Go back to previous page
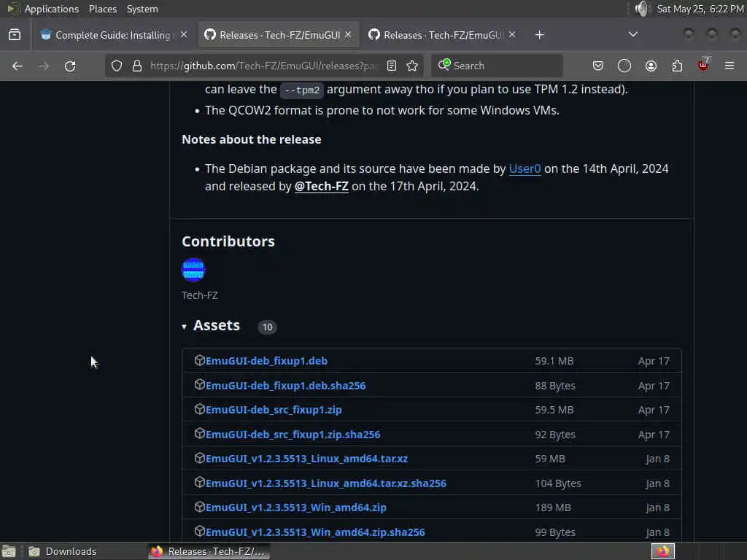Screen dimensions: 747x560 click(18, 66)
